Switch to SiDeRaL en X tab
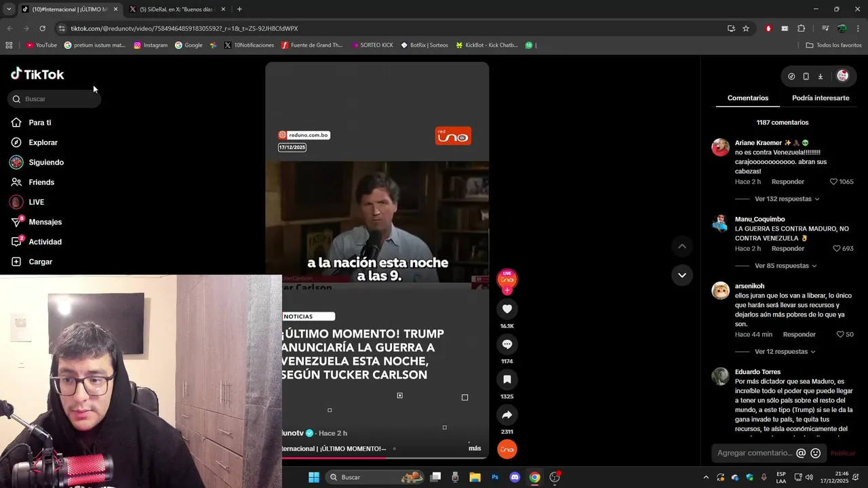 tap(178, 9)
